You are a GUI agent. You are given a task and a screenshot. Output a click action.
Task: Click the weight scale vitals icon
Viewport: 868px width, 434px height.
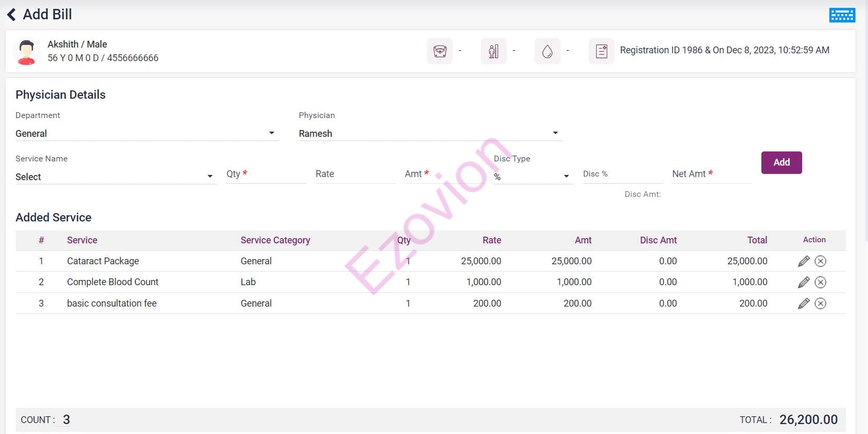tap(439, 51)
